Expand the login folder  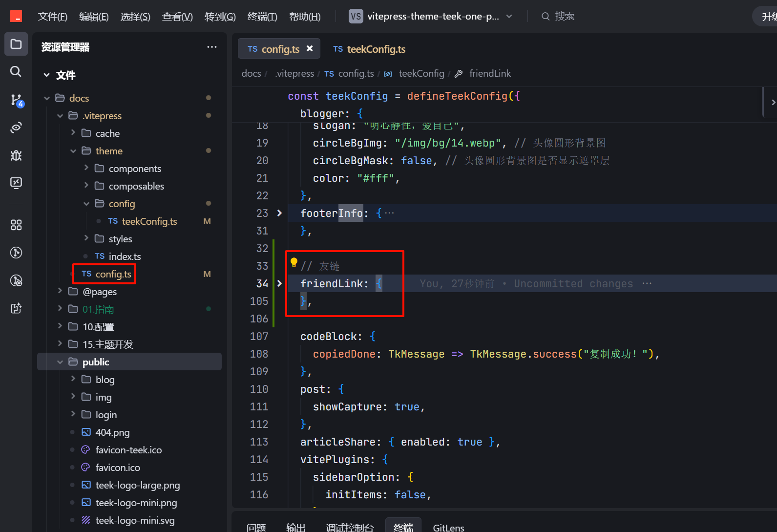coord(73,414)
